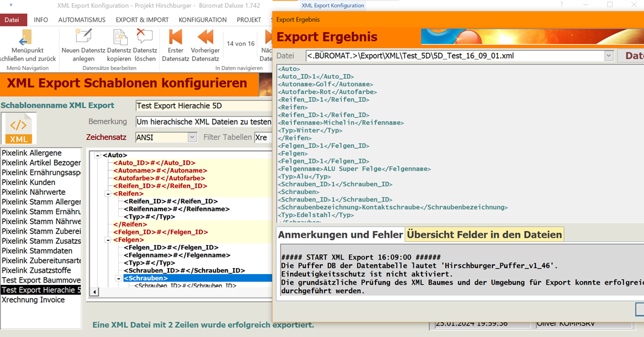Open the Datei path dropdown
The width and height of the screenshot is (644, 337).
point(609,56)
